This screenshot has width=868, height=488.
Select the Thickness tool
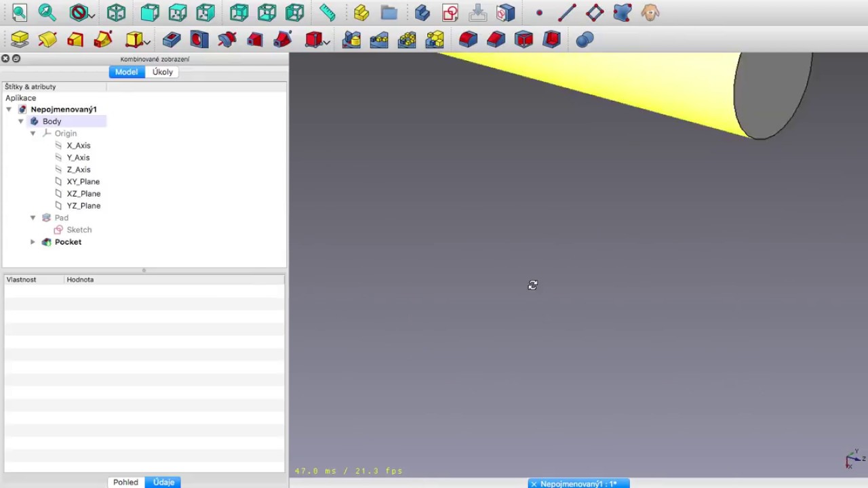[551, 39]
